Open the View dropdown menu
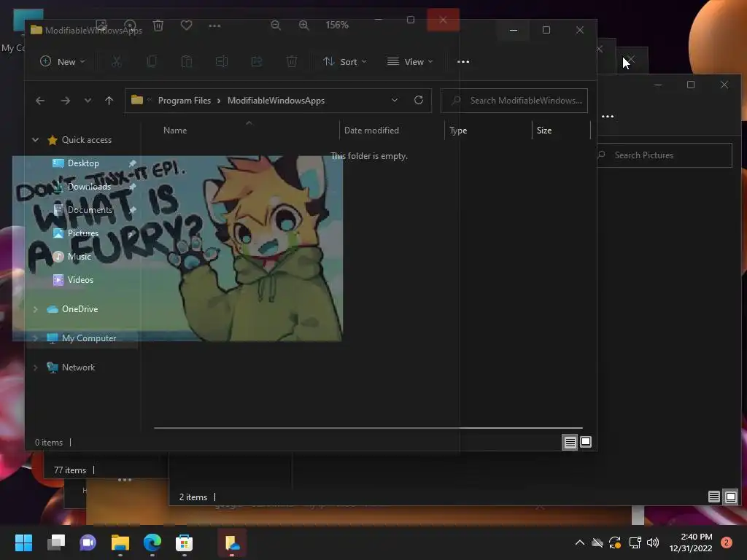The width and height of the screenshot is (747, 560). coord(410,62)
